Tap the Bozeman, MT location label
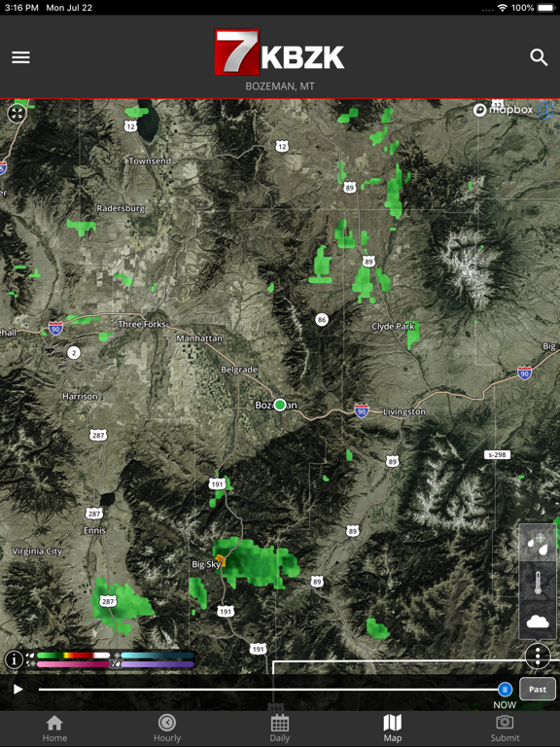 point(280,87)
